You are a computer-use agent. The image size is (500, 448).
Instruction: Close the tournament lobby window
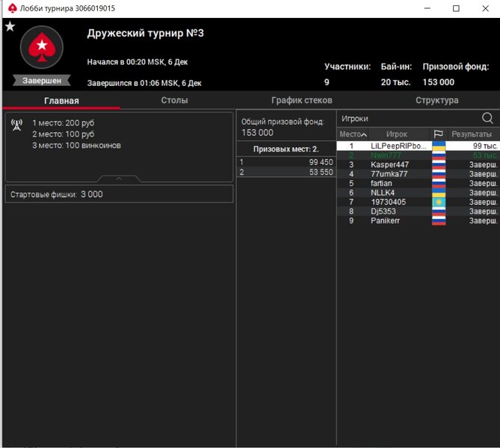click(x=485, y=8)
